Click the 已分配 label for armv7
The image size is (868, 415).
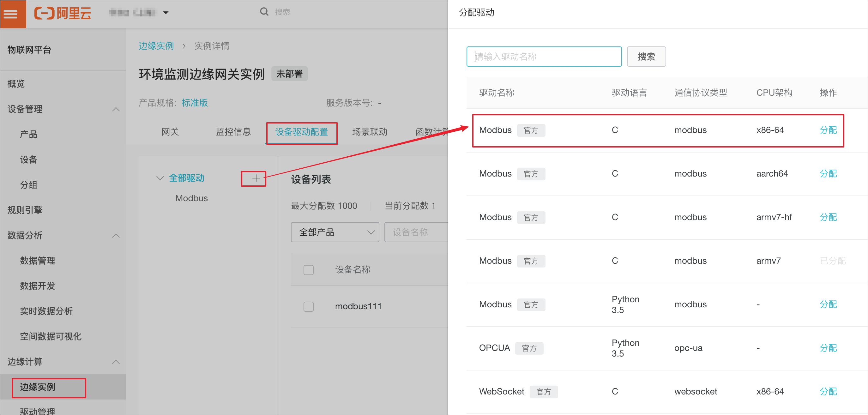click(833, 261)
